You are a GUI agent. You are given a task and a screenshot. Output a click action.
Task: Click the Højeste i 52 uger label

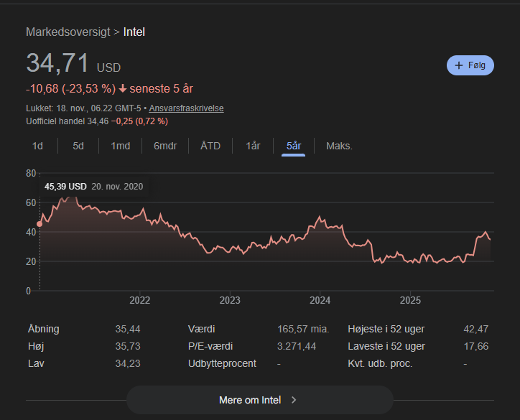pos(386,329)
